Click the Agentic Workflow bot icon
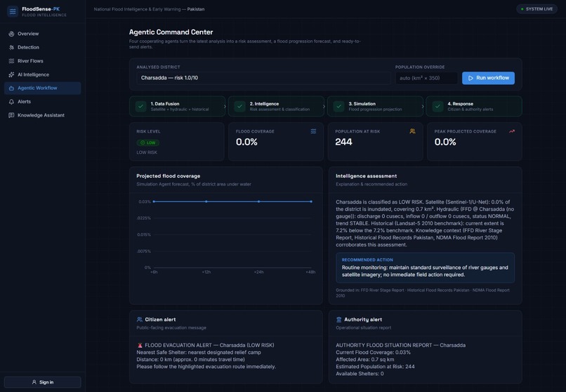This screenshot has width=566, height=392. pyautogui.click(x=11, y=88)
